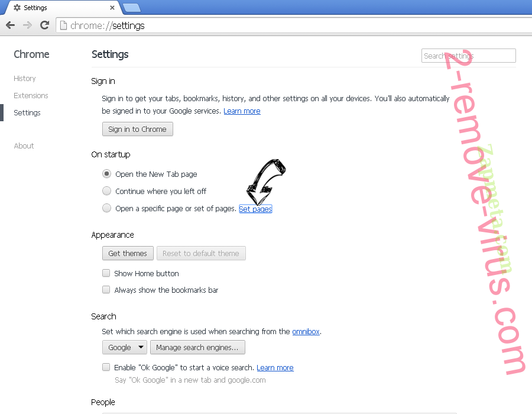The height and width of the screenshot is (414, 532).
Task: Open the Google search engine dropdown
Action: coord(125,347)
